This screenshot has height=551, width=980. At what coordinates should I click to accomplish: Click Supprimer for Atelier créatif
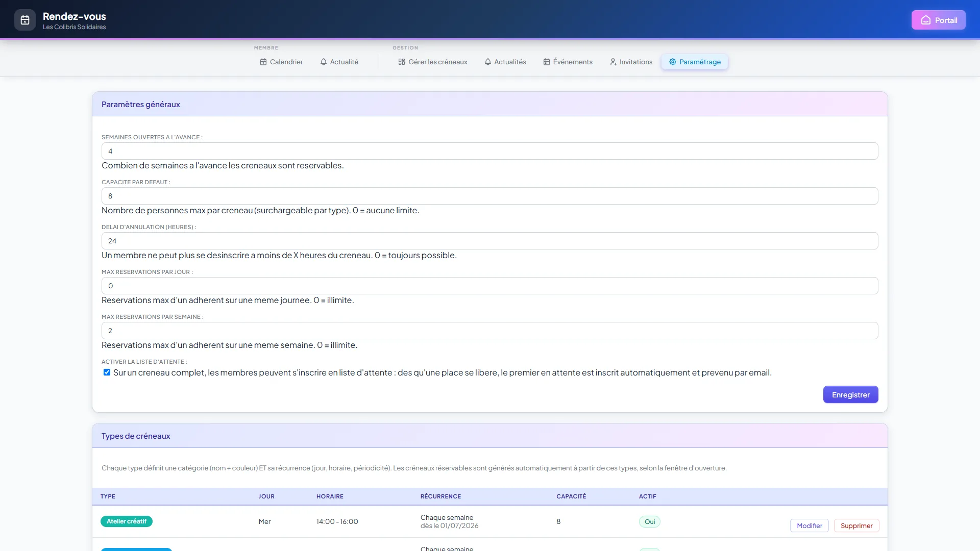856,525
